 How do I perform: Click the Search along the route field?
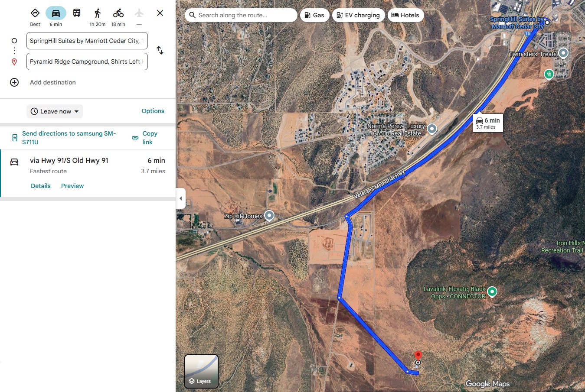241,15
